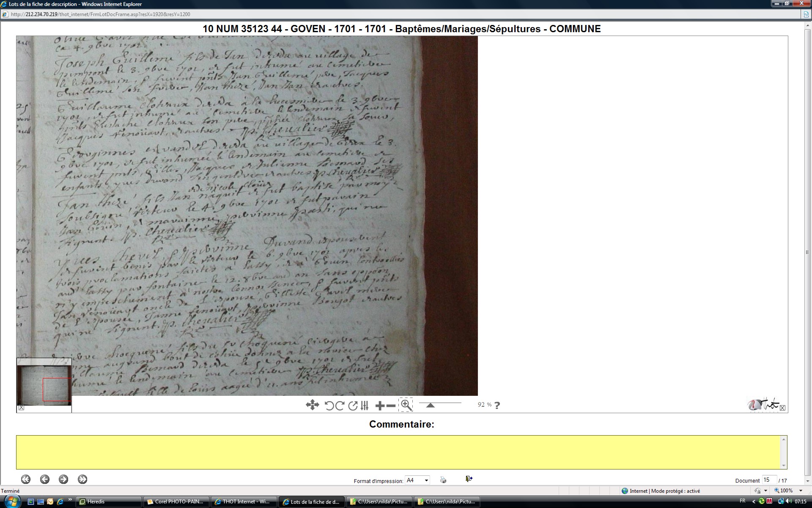812x508 pixels.
Task: Advance to next document page
Action: [63, 479]
